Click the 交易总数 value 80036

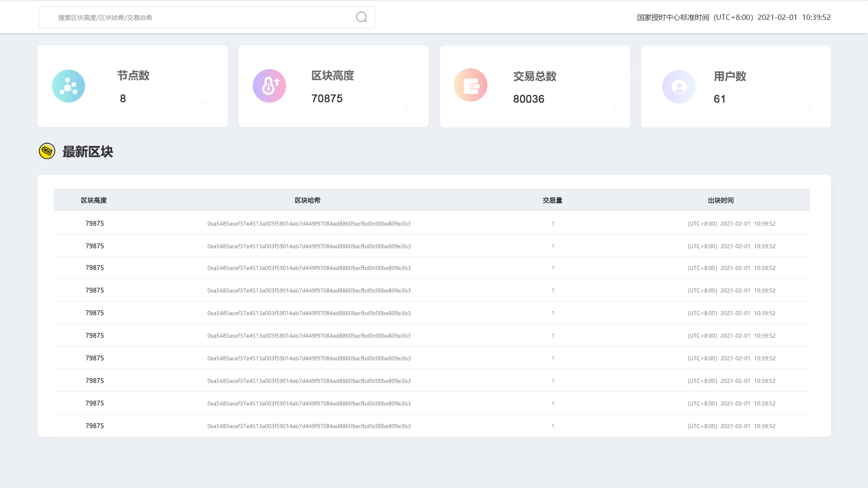click(x=528, y=99)
